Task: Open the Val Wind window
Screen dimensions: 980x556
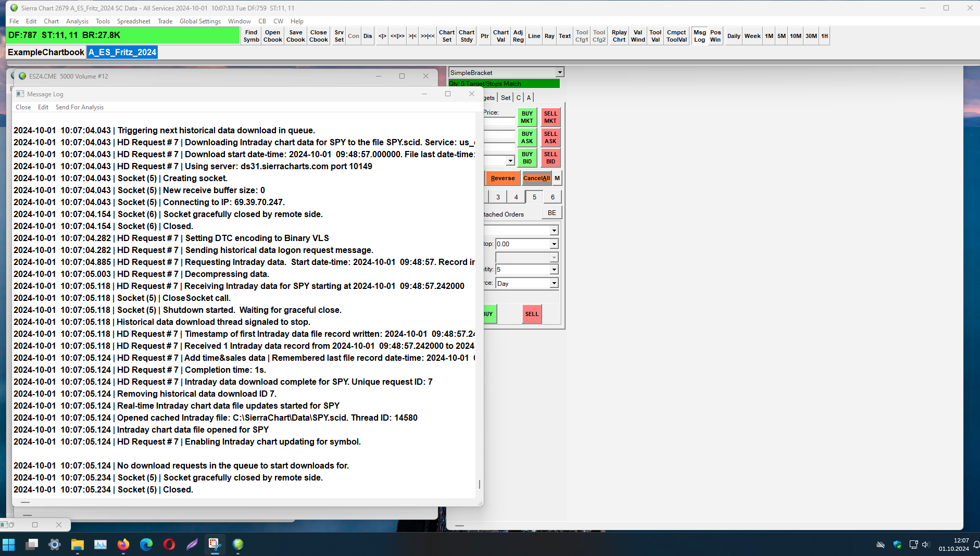Action: pos(638,36)
